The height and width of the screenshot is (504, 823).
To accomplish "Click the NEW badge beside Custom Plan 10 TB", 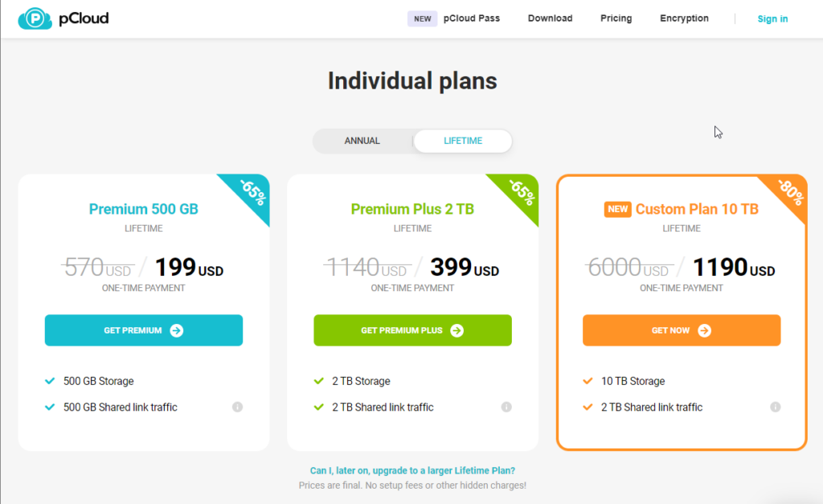I will point(617,209).
